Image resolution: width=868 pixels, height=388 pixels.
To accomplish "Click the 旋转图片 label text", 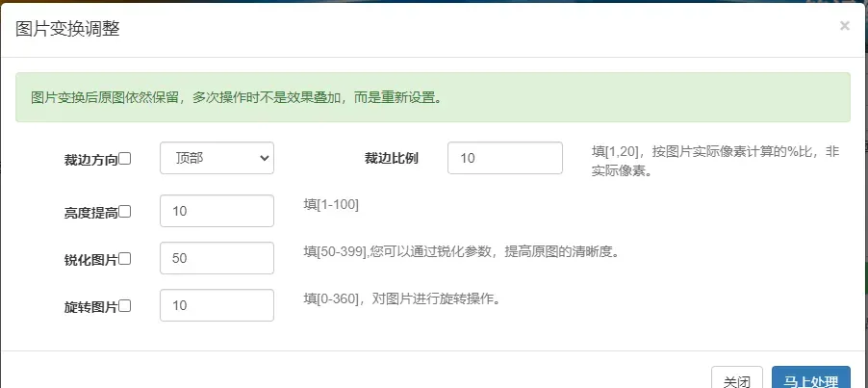I will click(x=90, y=307).
